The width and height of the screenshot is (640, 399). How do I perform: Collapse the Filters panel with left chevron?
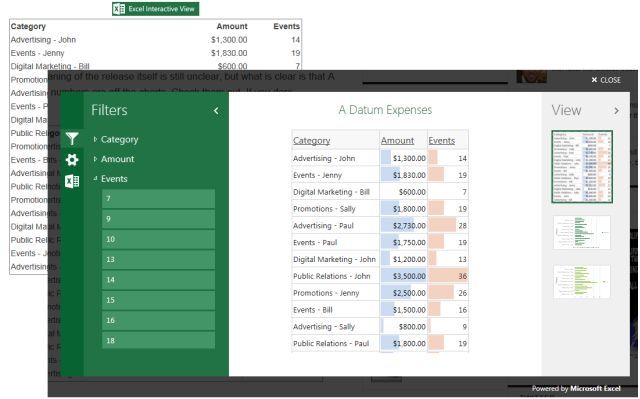click(x=216, y=111)
